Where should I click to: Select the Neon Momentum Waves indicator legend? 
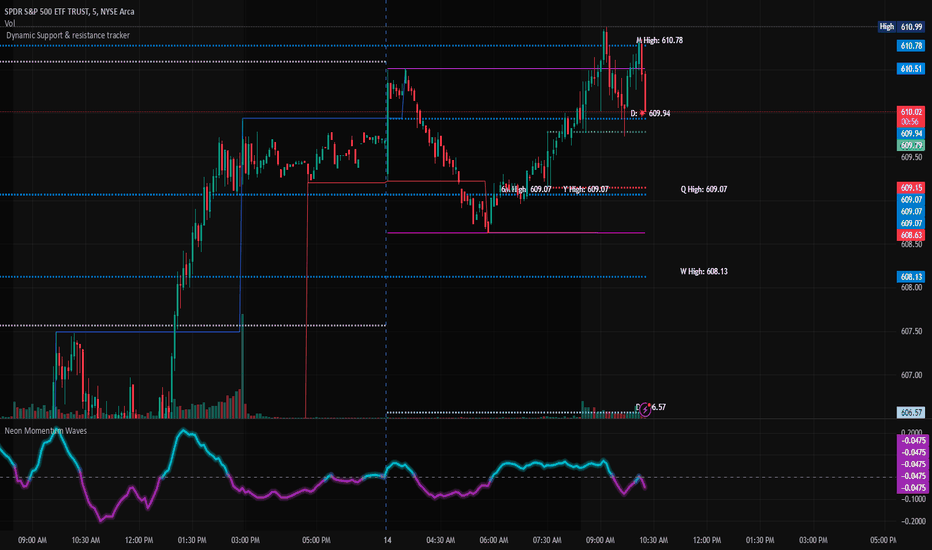click(46, 430)
